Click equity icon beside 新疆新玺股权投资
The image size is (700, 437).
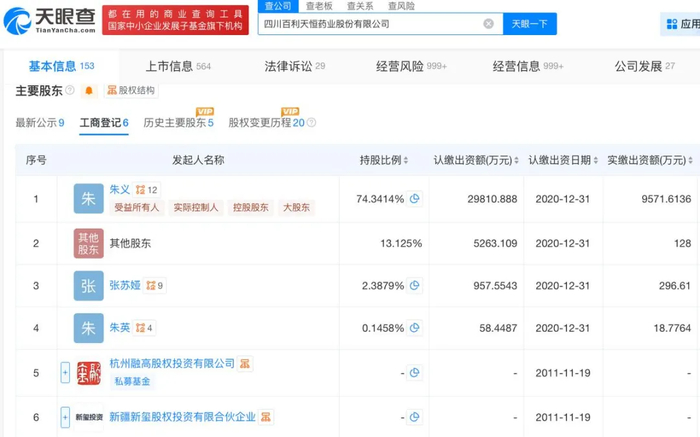click(x=267, y=416)
